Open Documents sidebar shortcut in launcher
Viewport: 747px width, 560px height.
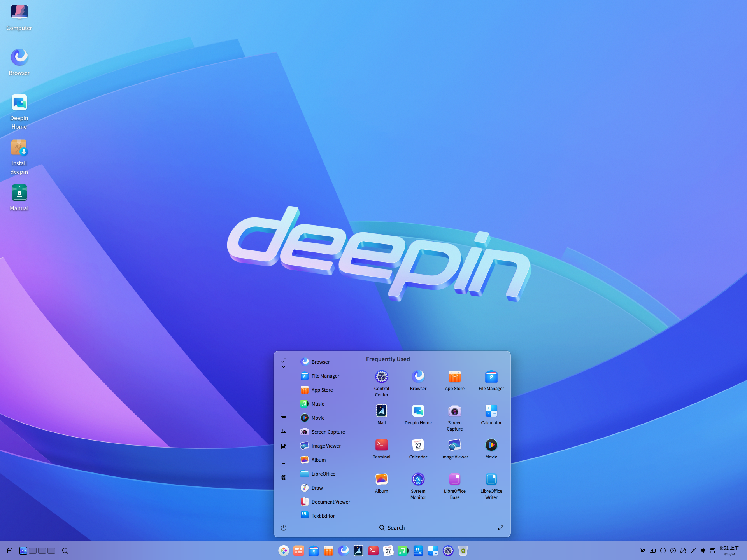(284, 446)
